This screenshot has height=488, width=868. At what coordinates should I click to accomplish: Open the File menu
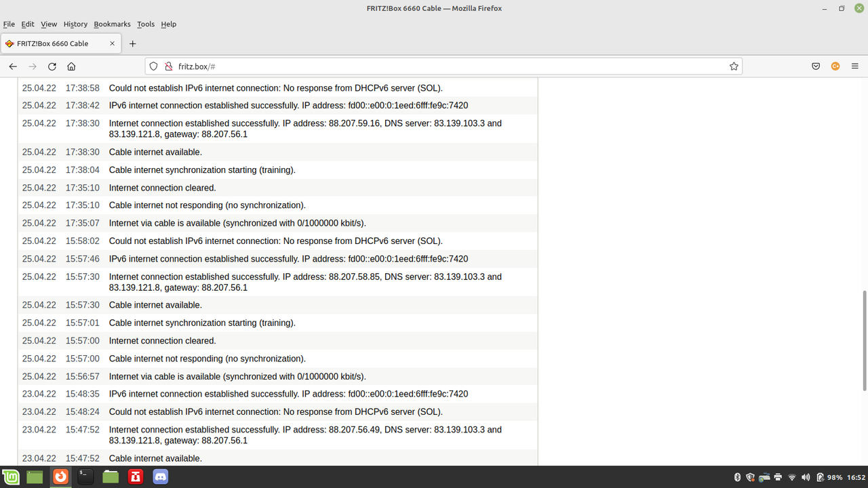pyautogui.click(x=9, y=24)
